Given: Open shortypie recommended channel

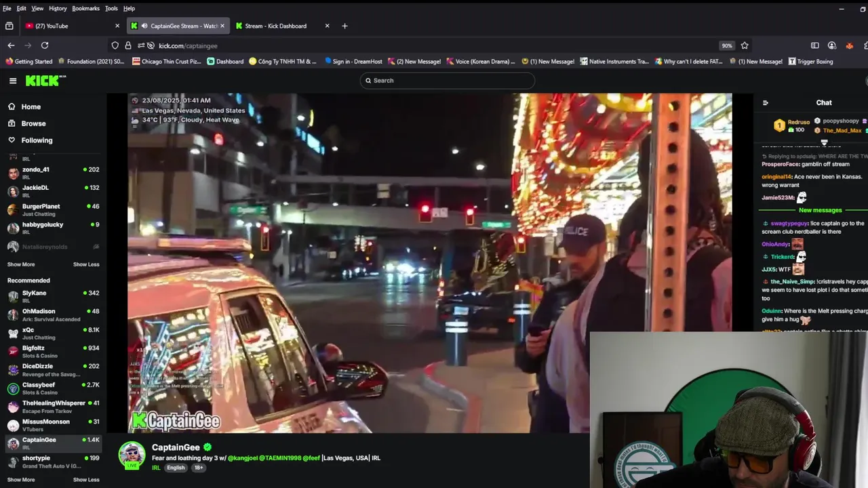Looking at the screenshot, I should [53, 462].
